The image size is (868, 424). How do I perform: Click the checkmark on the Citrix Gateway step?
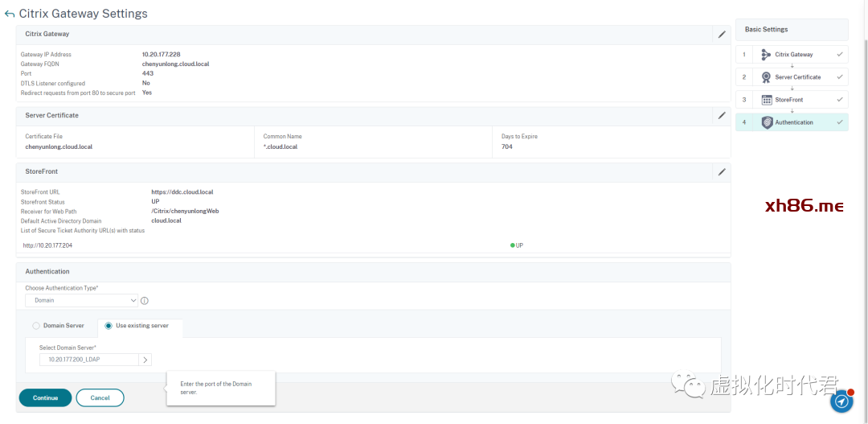tap(840, 55)
